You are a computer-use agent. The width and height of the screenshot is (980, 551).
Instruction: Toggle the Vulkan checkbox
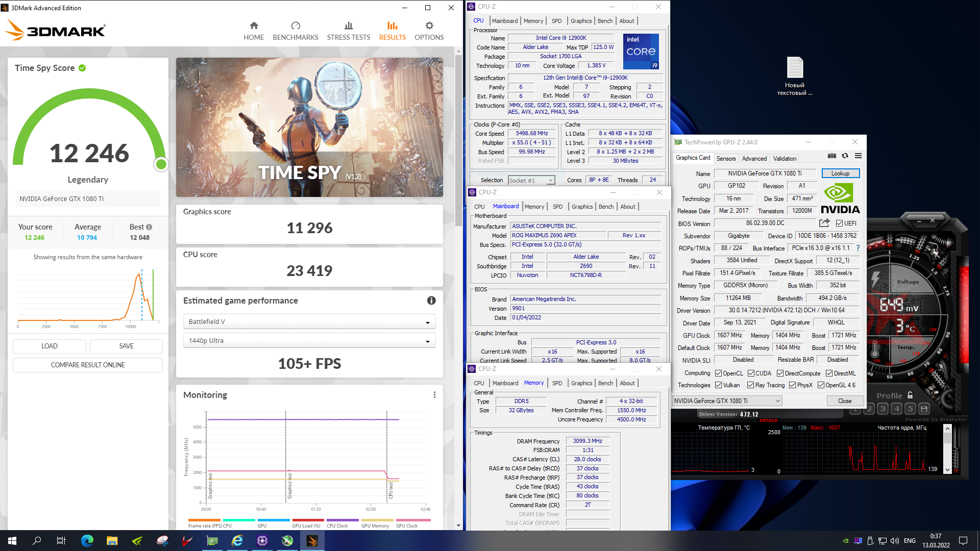coord(718,385)
